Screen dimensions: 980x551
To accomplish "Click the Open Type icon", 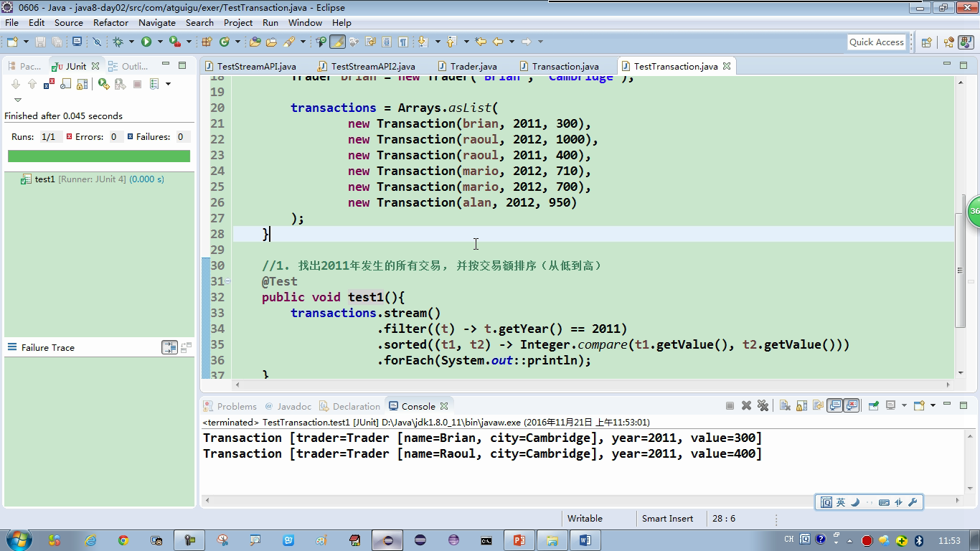I will tap(255, 42).
